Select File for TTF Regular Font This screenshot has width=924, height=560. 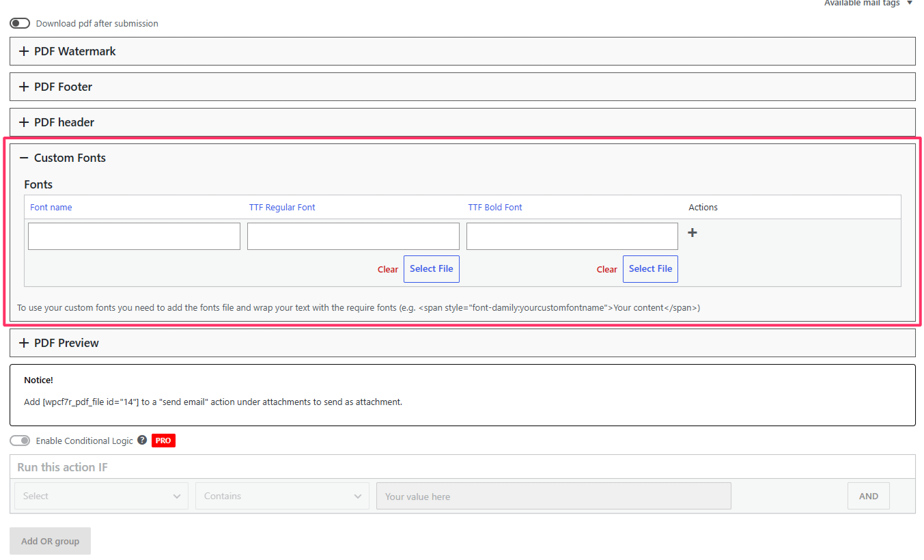click(432, 269)
